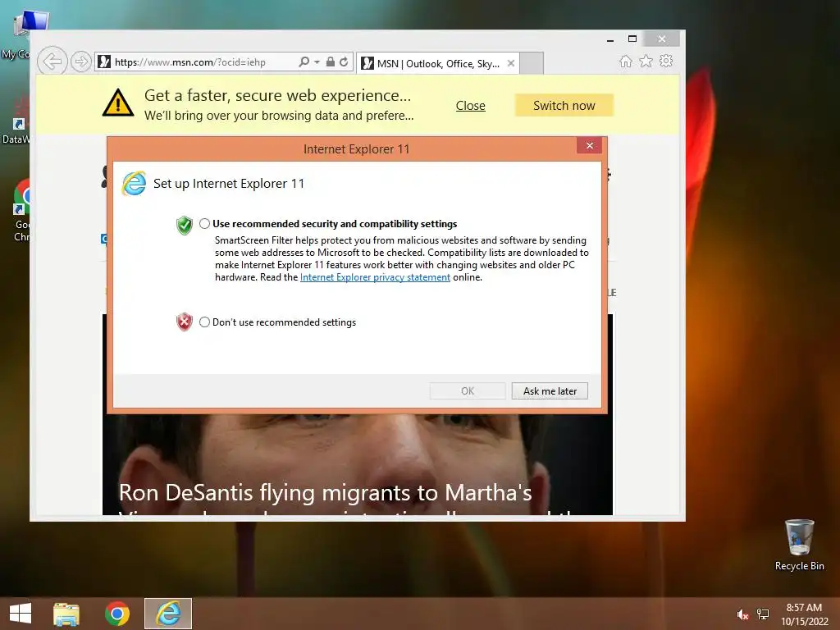Click the OK button in setup dialog
Screen dimensions: 840x630
pos(468,391)
